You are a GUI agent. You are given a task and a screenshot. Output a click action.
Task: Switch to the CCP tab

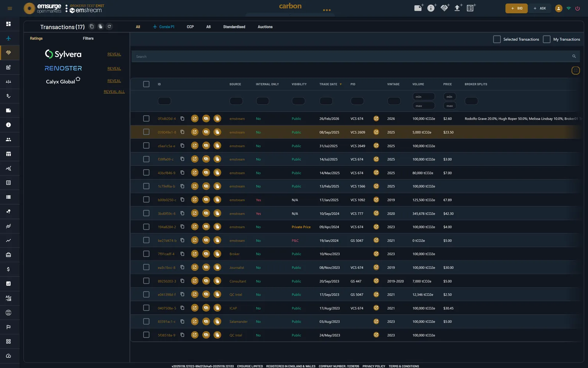pyautogui.click(x=190, y=27)
